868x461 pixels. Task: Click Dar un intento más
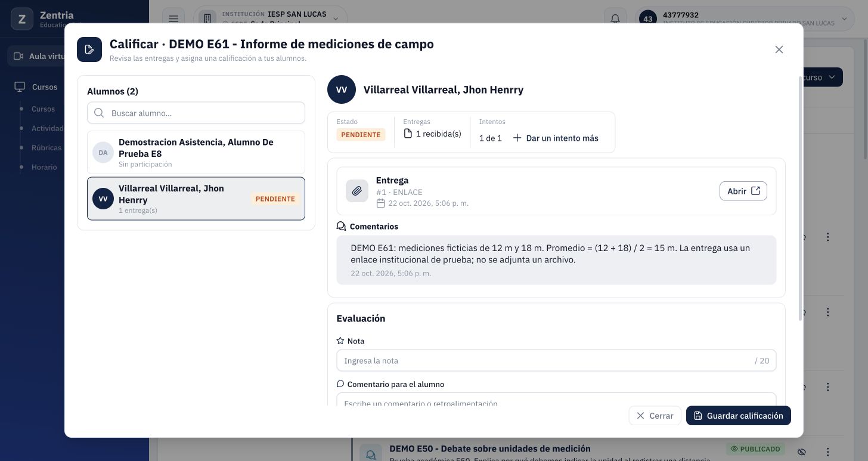point(556,138)
